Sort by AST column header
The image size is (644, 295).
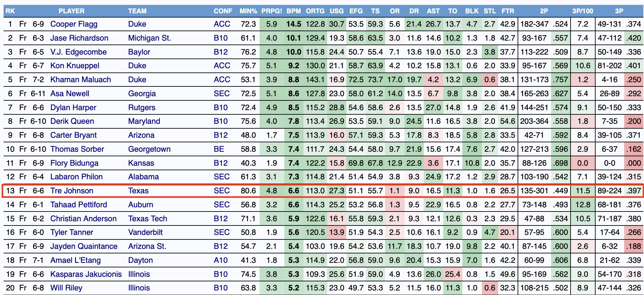coord(433,11)
